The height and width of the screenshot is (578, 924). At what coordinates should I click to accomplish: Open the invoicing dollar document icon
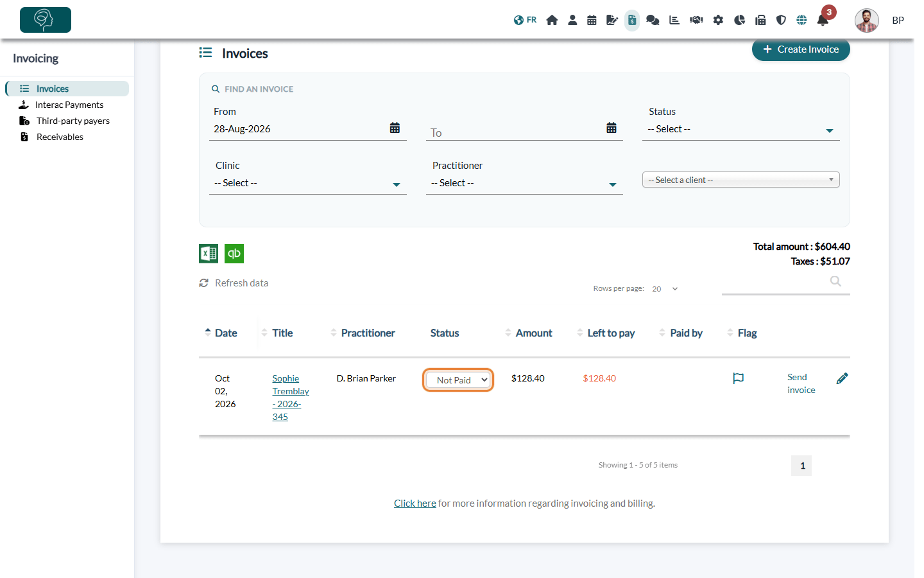pos(632,20)
